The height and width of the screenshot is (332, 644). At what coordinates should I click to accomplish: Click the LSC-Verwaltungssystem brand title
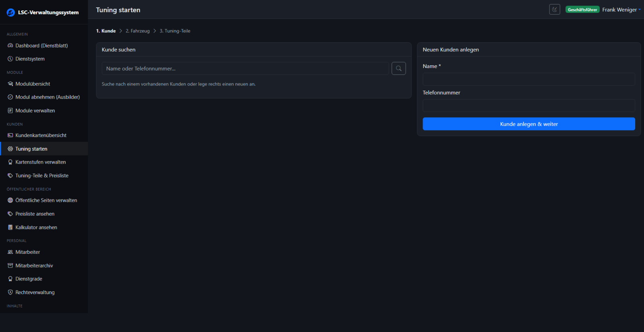(48, 12)
